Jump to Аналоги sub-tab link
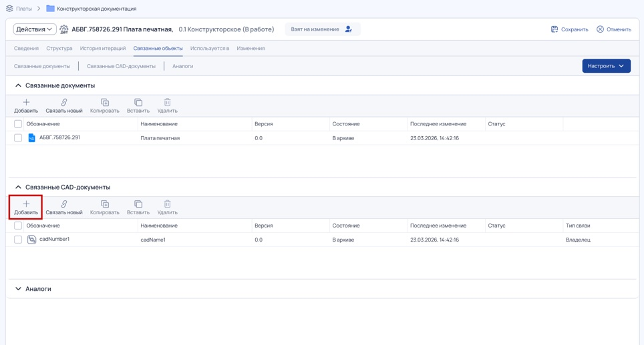Screen dimensions: 644x345 coord(183,66)
